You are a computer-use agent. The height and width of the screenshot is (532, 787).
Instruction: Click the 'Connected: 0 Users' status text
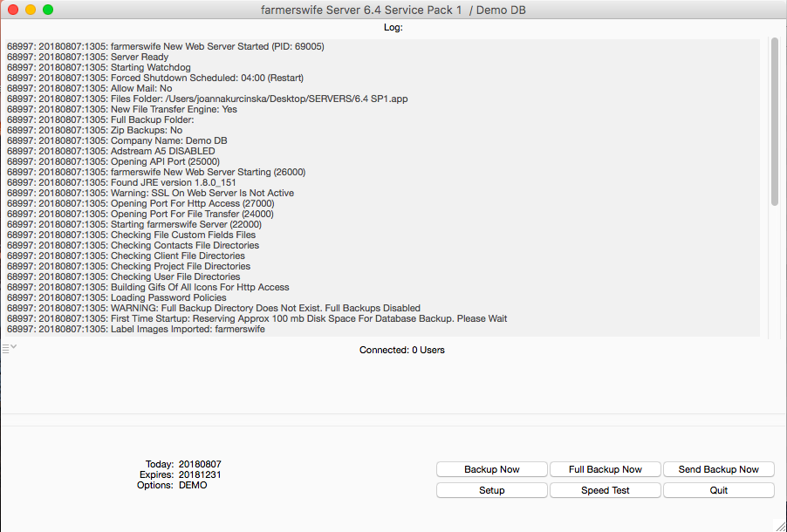[x=401, y=351]
